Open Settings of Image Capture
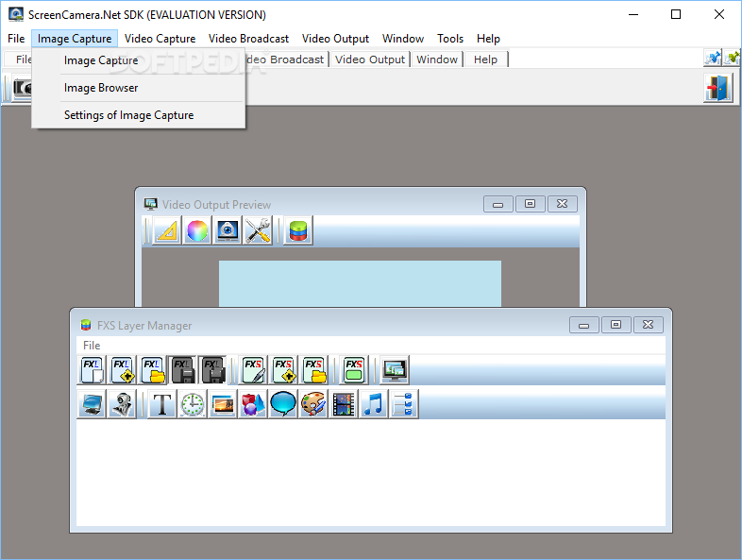This screenshot has height=560, width=742. pyautogui.click(x=139, y=115)
